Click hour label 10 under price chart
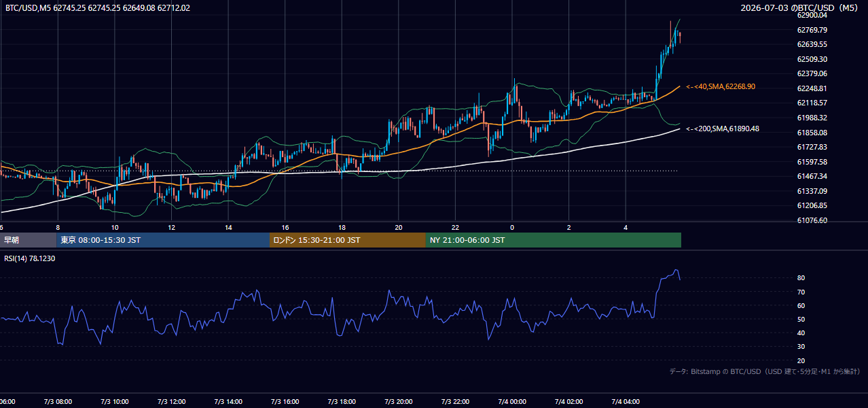This screenshot has height=408, width=868. click(x=115, y=227)
